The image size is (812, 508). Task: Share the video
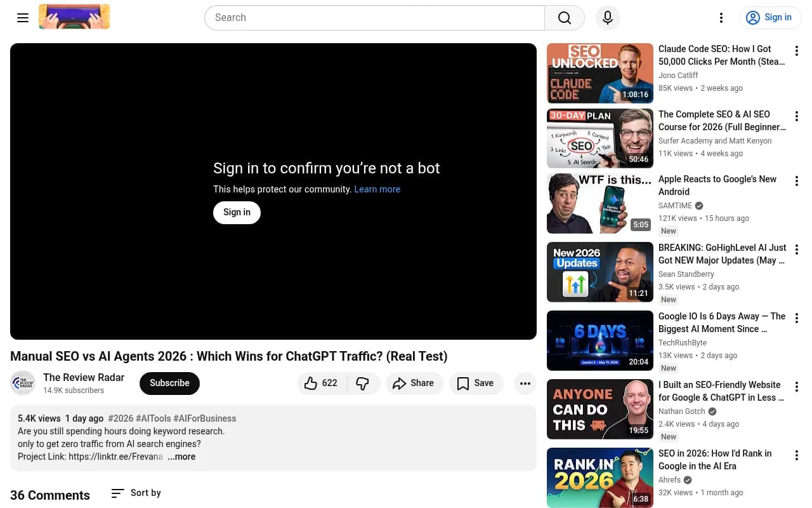click(414, 383)
